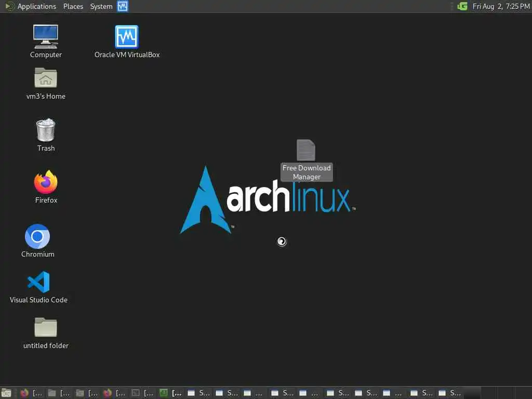Select the Computer desktop icon
532x399 pixels.
pos(46,42)
